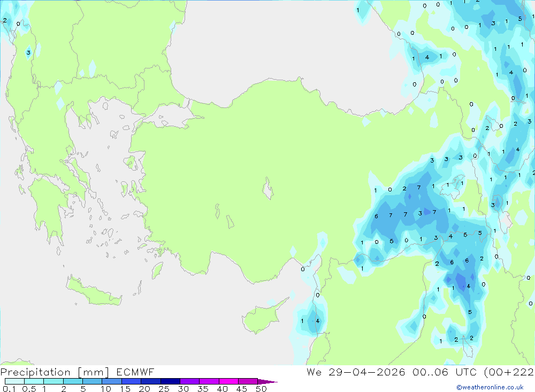Click the 'ECMWF' model label

click(135, 372)
